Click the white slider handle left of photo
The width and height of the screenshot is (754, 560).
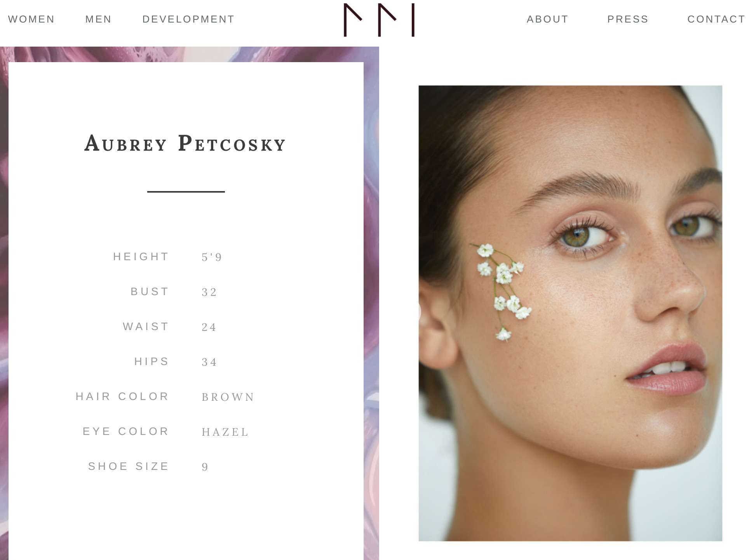pos(420,312)
